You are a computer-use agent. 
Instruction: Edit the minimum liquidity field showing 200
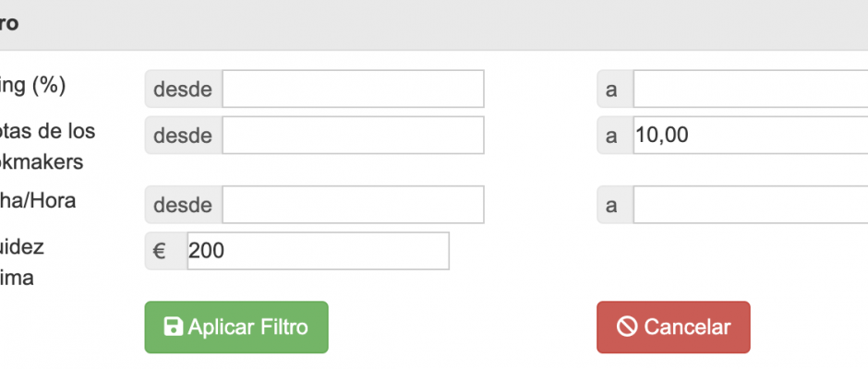319,251
